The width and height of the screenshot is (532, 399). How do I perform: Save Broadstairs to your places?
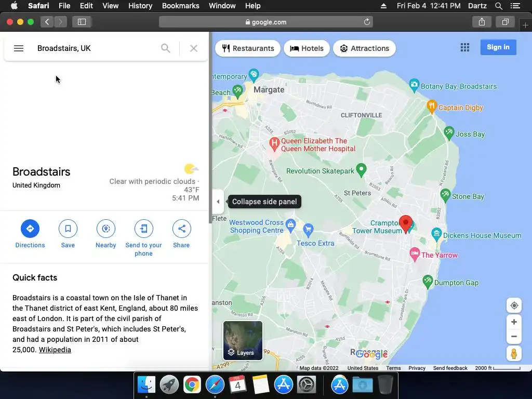click(x=68, y=229)
